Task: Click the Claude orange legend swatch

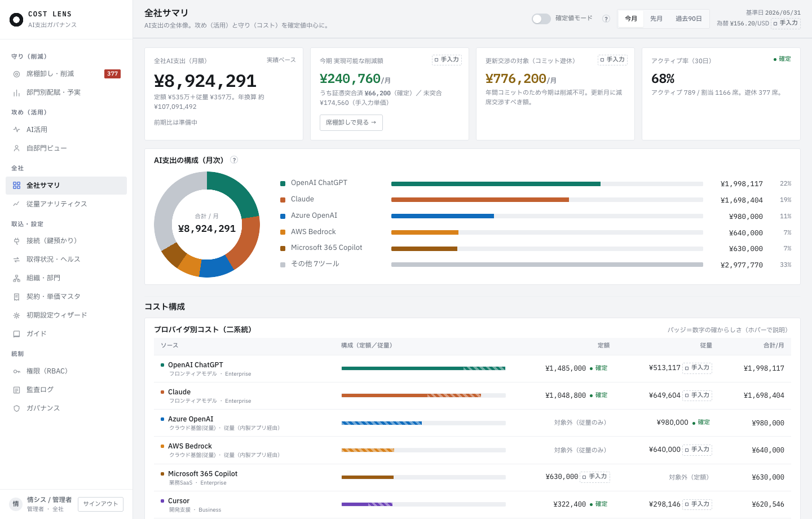Action: click(x=283, y=200)
